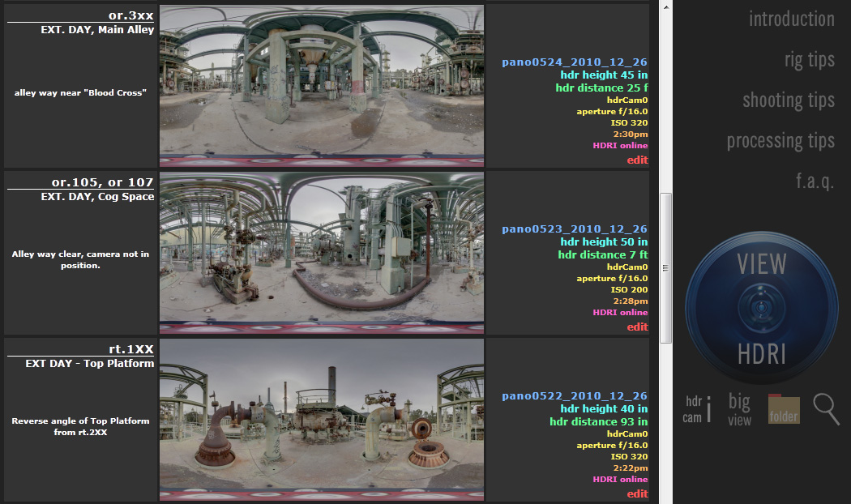851x504 pixels.
Task: Open the folder icon
Action: pos(784,410)
